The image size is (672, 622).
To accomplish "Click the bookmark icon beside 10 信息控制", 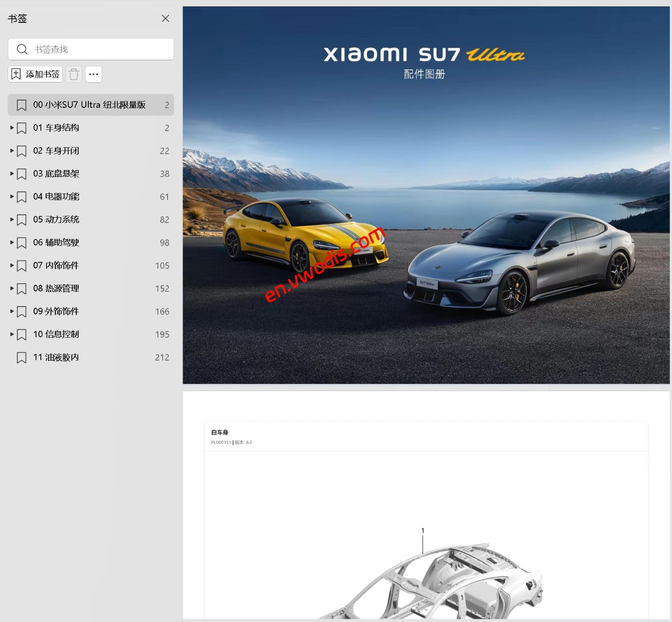I will pyautogui.click(x=21, y=334).
